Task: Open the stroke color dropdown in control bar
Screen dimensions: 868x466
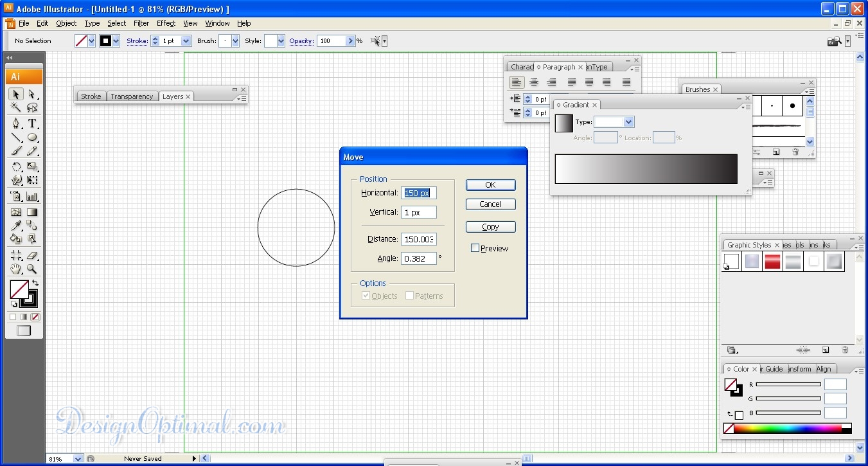Action: 116,41
